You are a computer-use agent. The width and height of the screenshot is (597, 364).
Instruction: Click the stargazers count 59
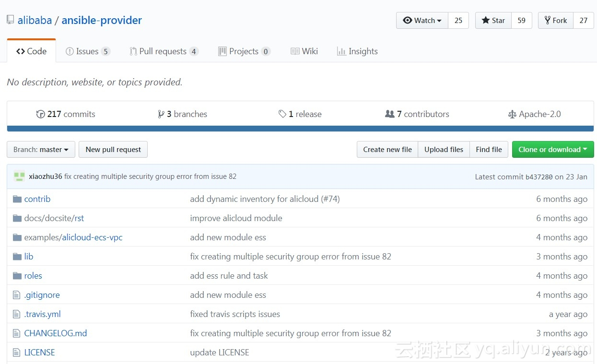(x=522, y=20)
